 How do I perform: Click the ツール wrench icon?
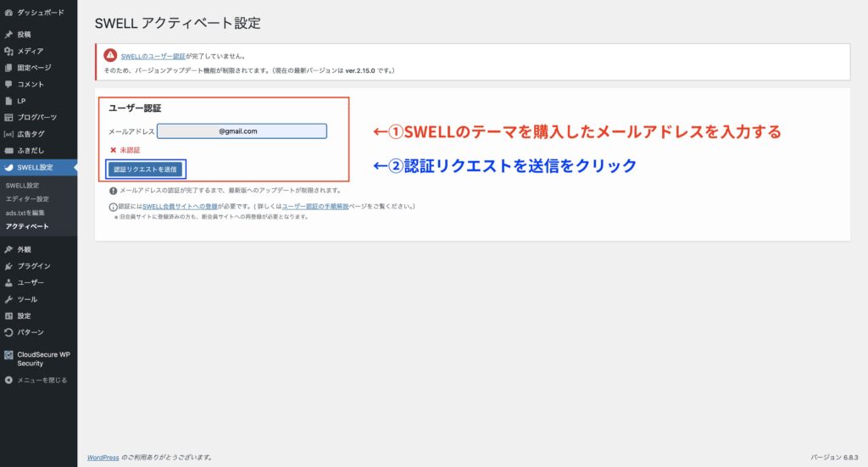[8, 299]
